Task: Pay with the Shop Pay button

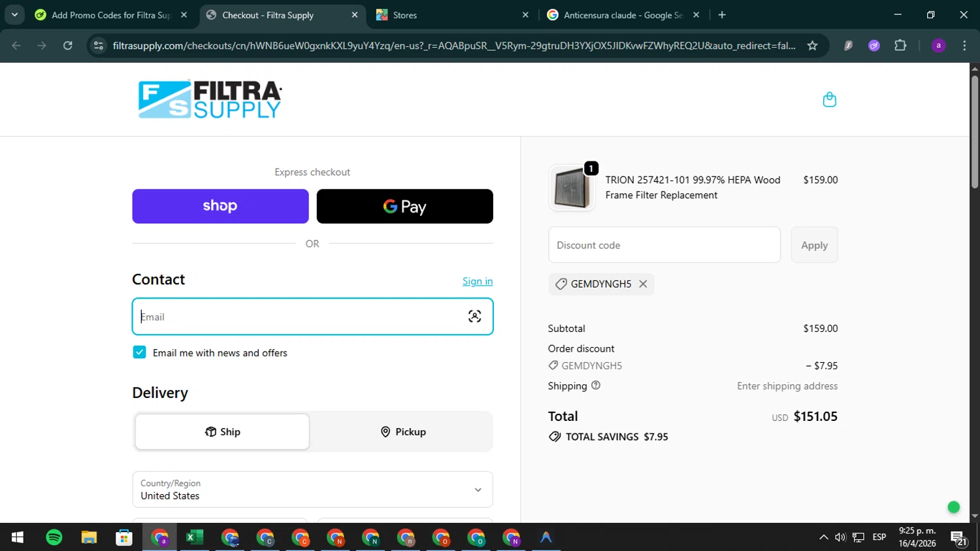Action: tap(220, 207)
